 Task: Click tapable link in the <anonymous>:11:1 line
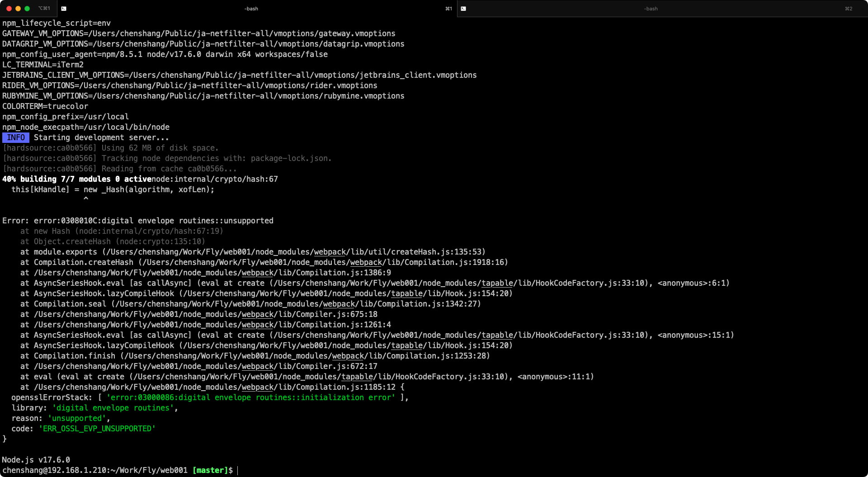tap(357, 377)
